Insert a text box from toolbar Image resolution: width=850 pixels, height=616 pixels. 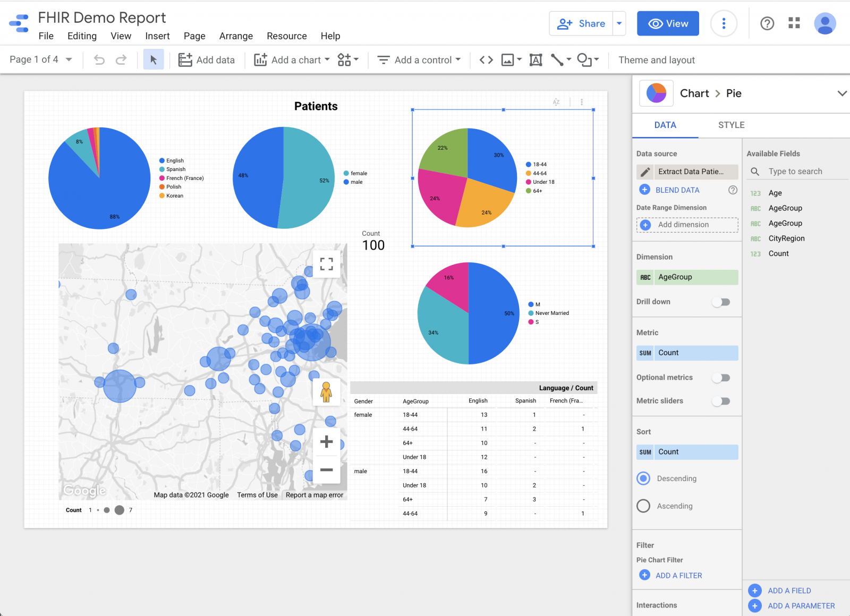coord(535,60)
